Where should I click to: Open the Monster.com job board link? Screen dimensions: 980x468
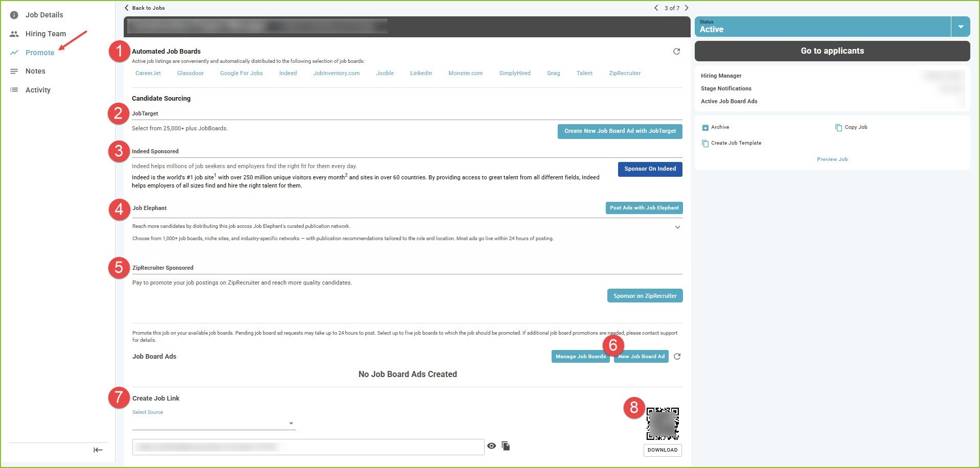[465, 74]
